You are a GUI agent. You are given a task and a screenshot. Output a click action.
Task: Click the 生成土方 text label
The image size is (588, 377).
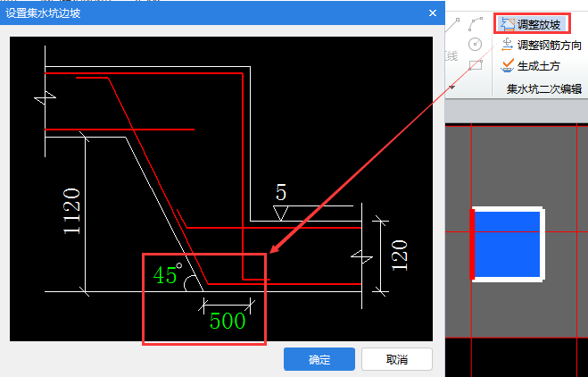[539, 66]
